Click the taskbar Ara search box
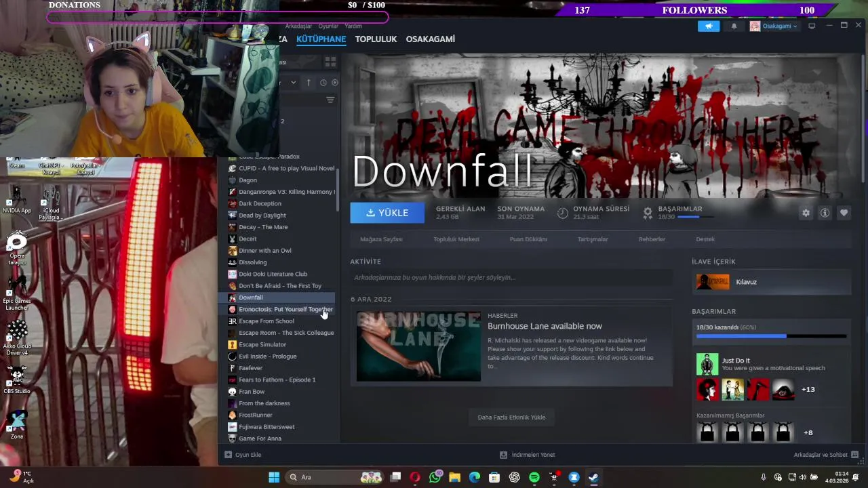868x488 pixels. click(x=334, y=477)
